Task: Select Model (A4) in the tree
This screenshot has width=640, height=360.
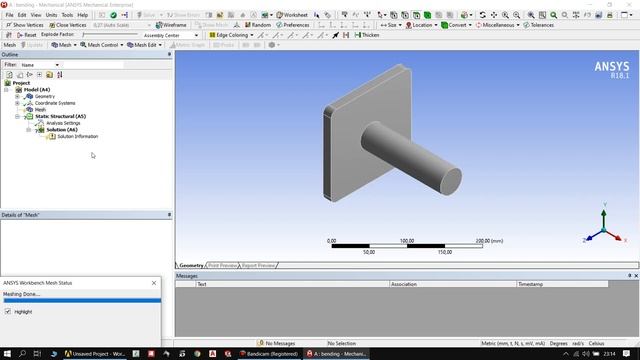Action: (x=37, y=90)
